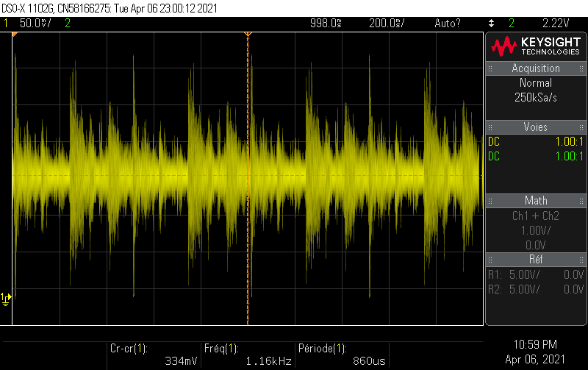Select the Ch1 + Ch2 math function

[x=536, y=216]
